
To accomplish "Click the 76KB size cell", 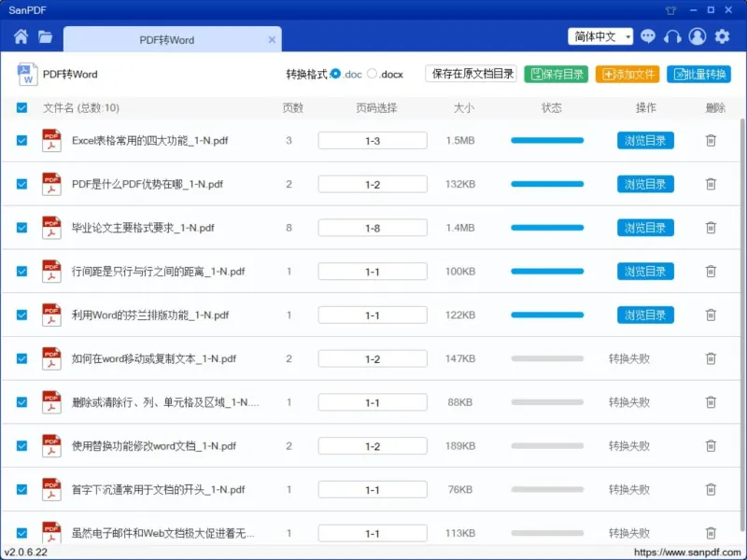I will [x=460, y=489].
